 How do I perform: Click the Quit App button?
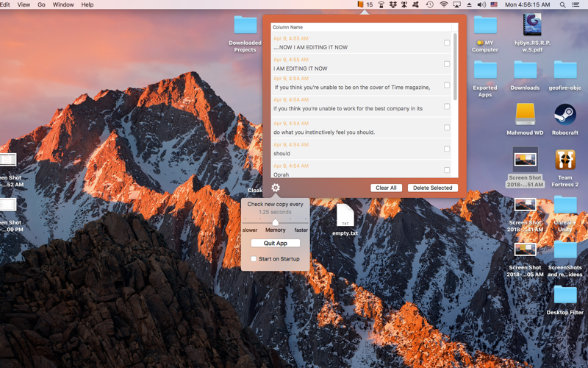coord(275,243)
